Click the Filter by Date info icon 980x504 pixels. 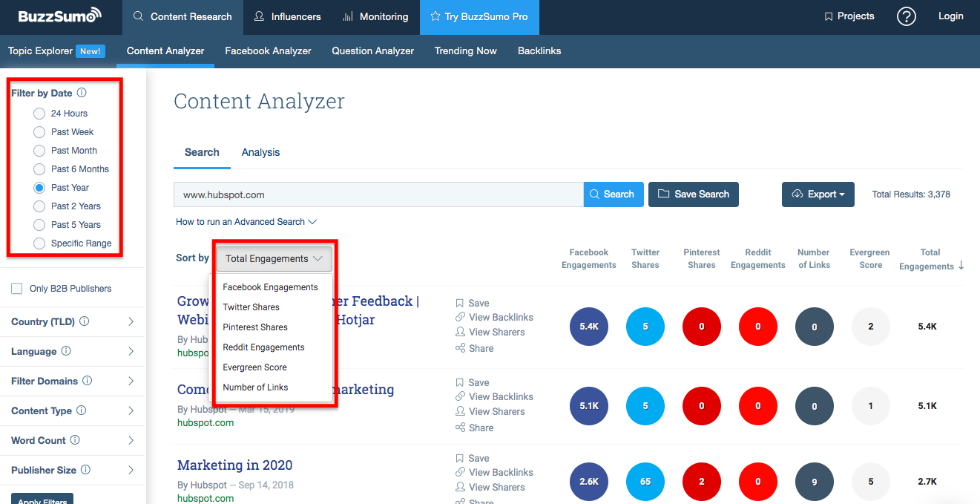click(x=82, y=93)
